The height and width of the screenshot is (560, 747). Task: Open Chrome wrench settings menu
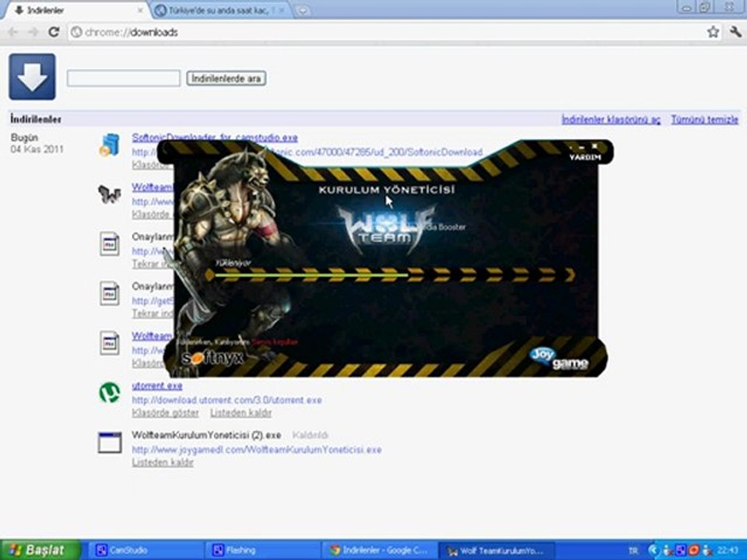click(x=735, y=32)
